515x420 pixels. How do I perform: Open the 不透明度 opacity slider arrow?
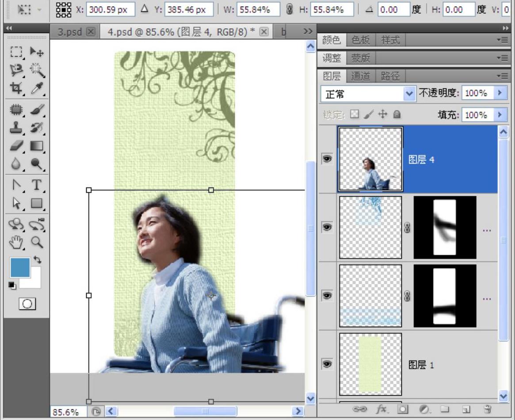coord(500,93)
